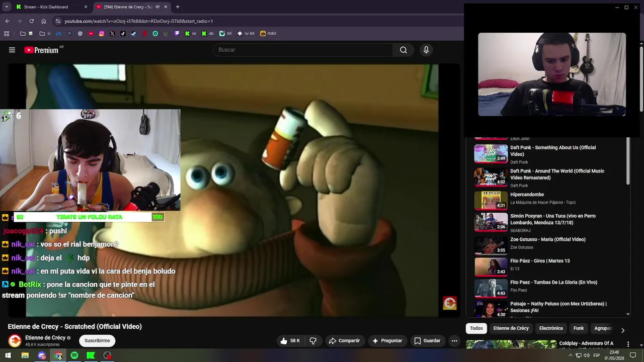The height and width of the screenshot is (362, 644).
Task: Start voice search with microphone icon
Action: 426,50
